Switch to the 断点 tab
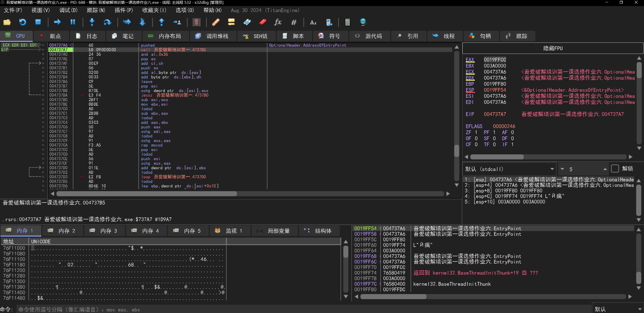The width and height of the screenshot is (644, 313). (51, 36)
